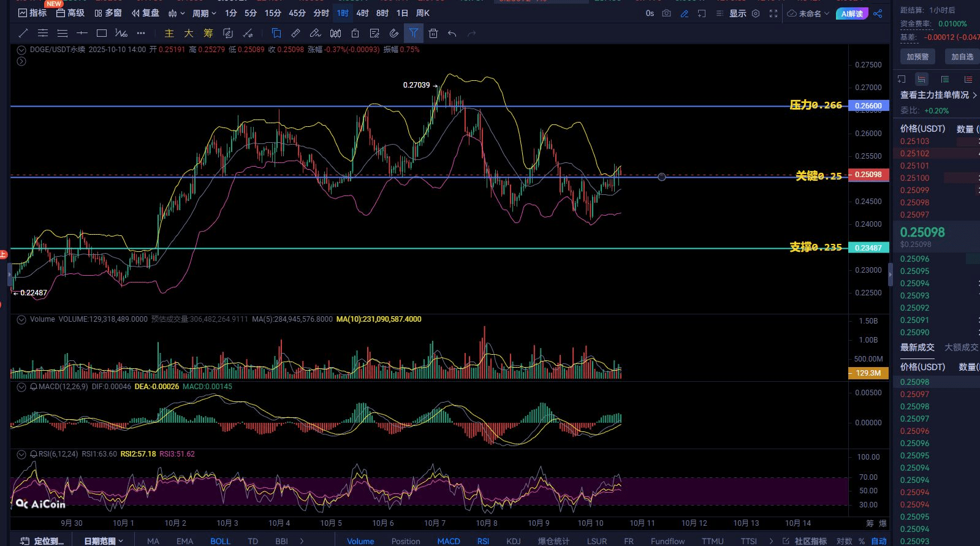Switch to the 4时 timeframe

[x=363, y=13]
